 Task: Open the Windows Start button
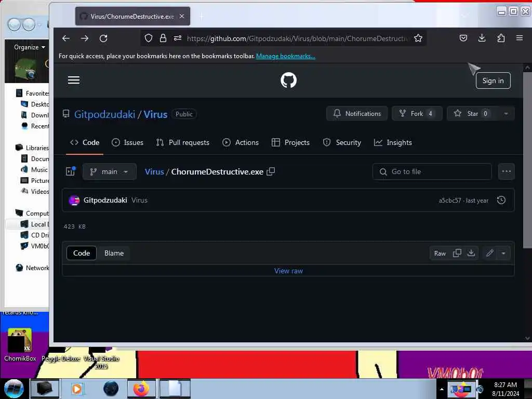pos(14,389)
